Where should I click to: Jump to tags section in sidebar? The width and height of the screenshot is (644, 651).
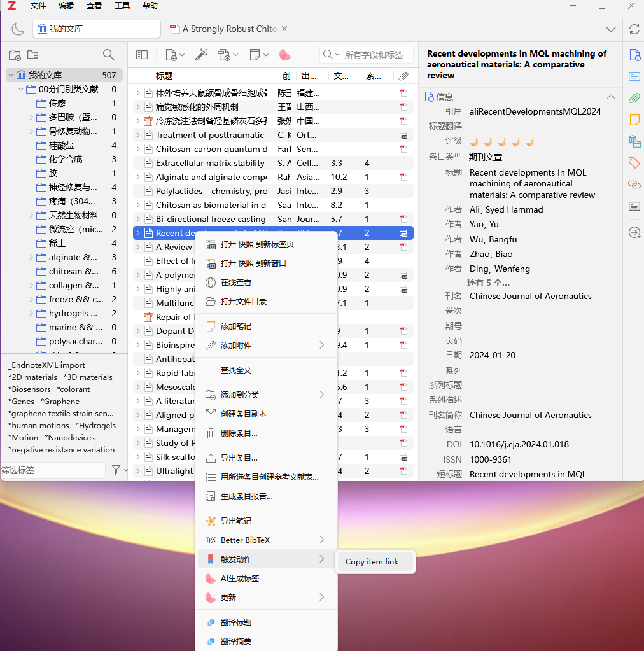(x=634, y=163)
